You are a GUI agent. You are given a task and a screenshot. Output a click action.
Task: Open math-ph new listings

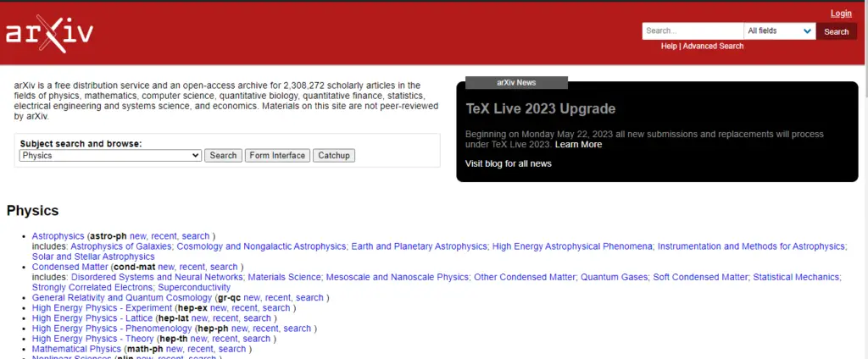point(175,349)
